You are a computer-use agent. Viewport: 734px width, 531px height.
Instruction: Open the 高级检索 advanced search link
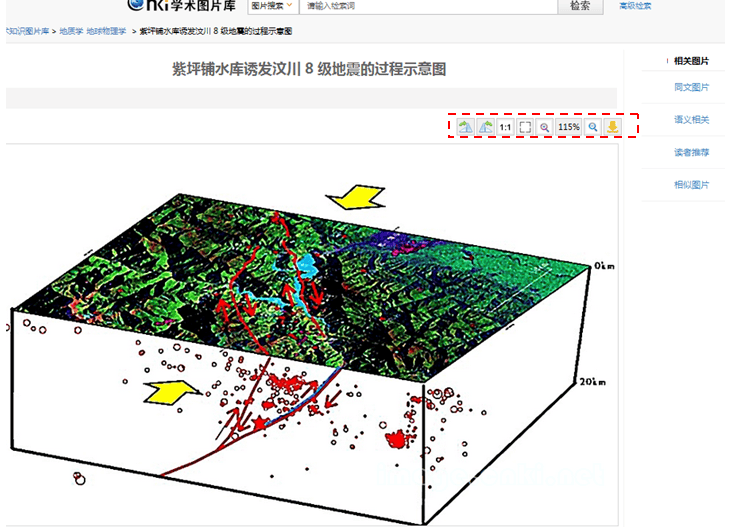636,6
